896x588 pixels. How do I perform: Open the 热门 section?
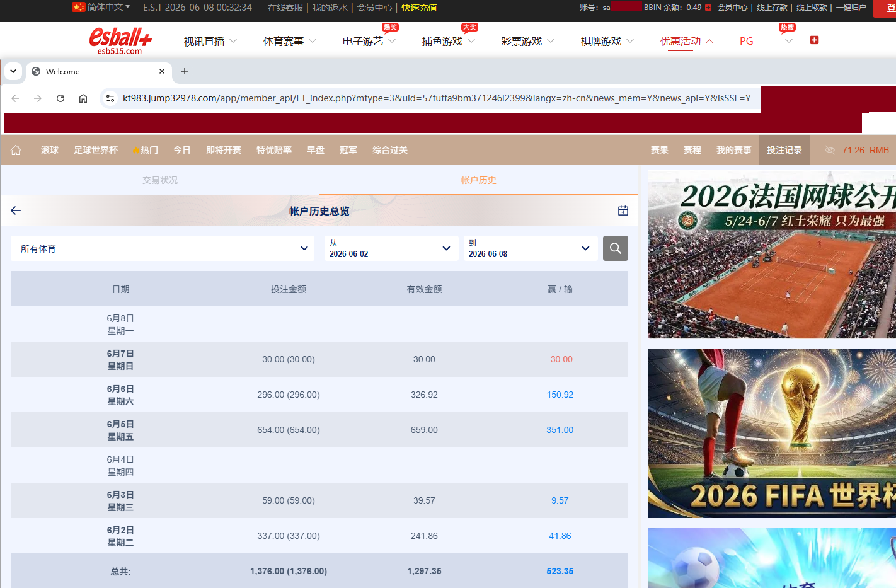pyautogui.click(x=146, y=150)
